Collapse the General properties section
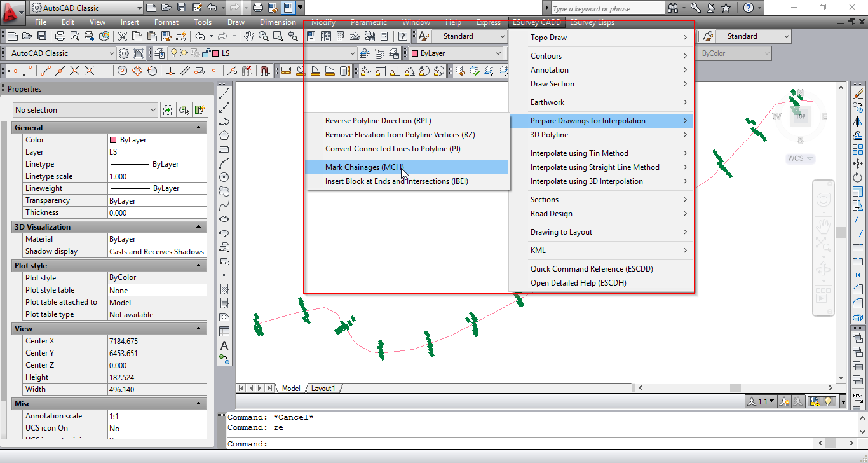Screen dimensions: 868x463 coord(199,128)
